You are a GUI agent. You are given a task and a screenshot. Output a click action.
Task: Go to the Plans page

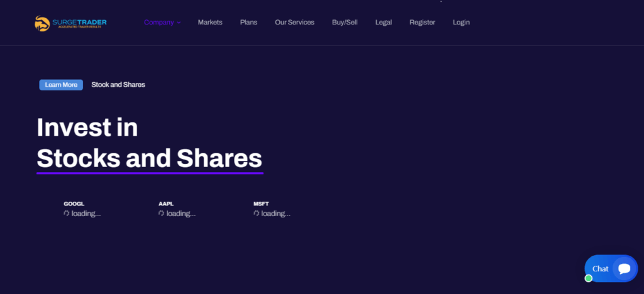coord(248,23)
